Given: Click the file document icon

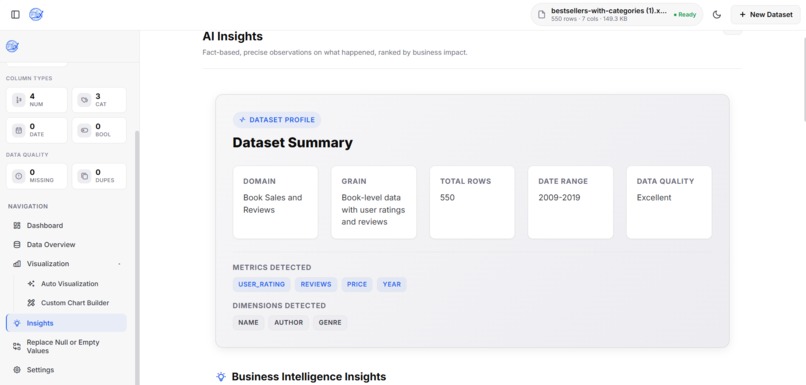Looking at the screenshot, I should 541,14.
